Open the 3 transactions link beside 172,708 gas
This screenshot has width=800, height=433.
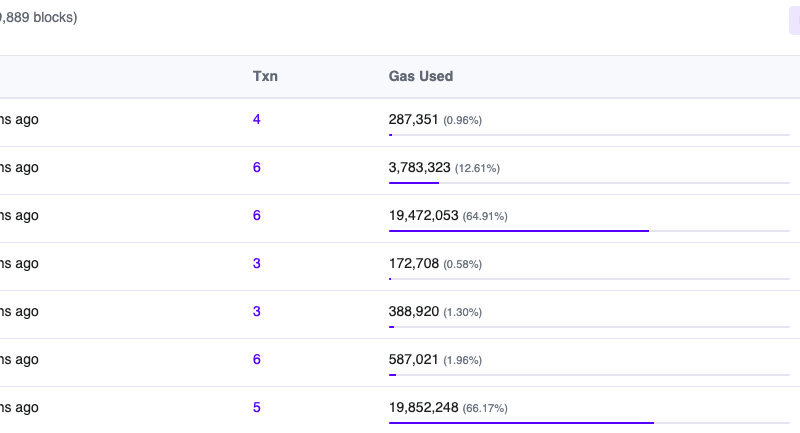(257, 263)
